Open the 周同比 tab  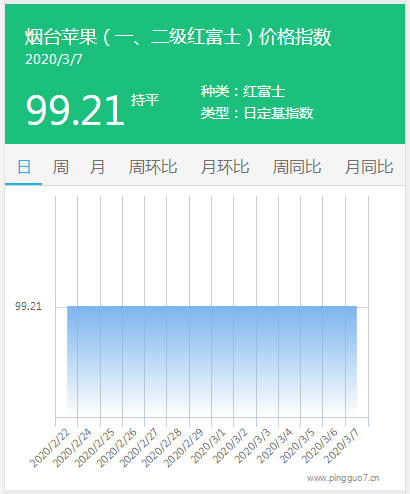(297, 167)
